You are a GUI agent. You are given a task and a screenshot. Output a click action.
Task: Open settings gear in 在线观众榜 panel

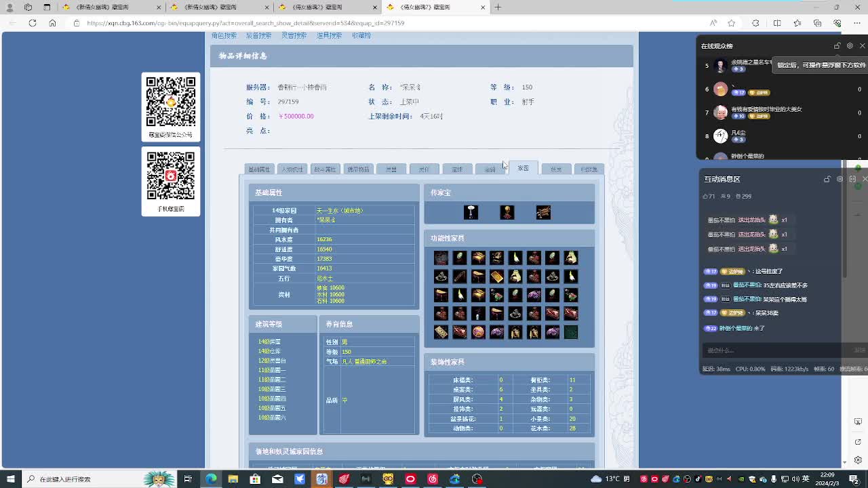pos(850,46)
